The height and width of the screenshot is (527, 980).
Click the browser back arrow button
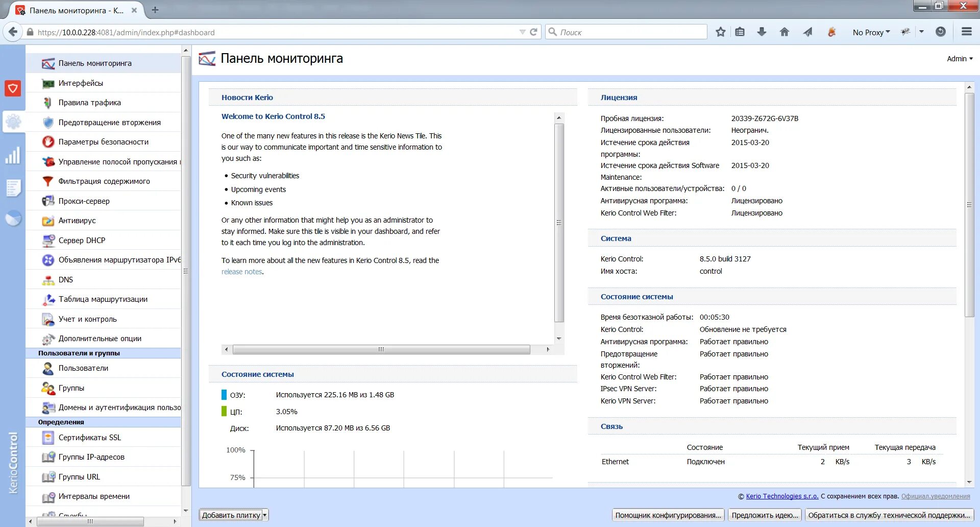(13, 32)
